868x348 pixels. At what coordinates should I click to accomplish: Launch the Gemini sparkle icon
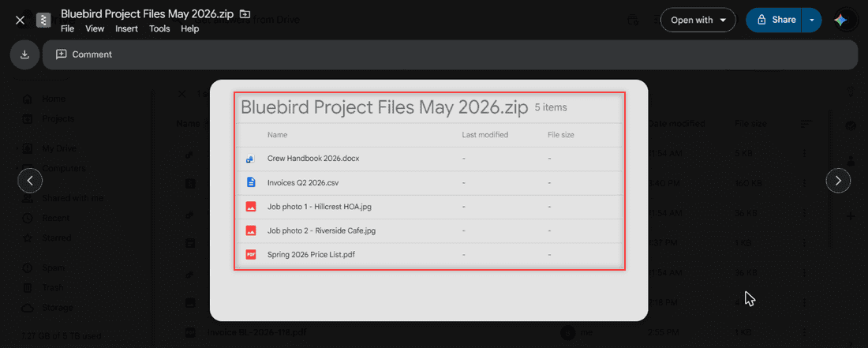pos(841,20)
